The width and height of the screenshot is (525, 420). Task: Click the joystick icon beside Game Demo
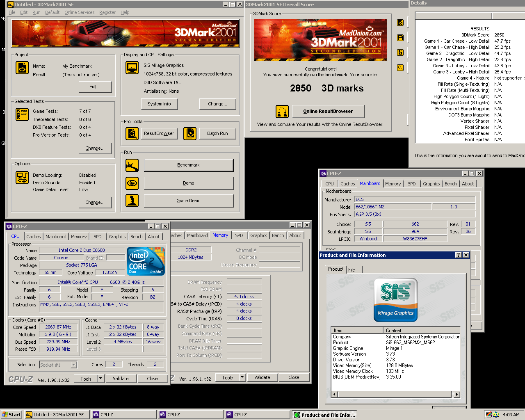pos(132,201)
